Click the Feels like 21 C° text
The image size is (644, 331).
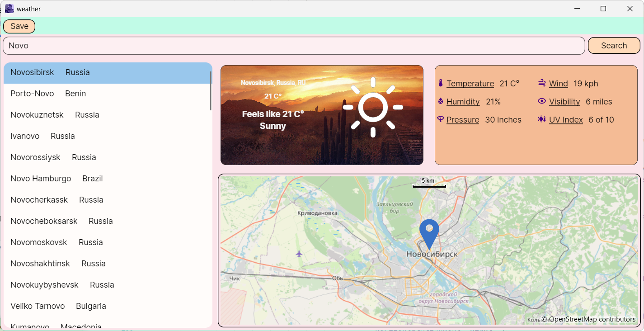(273, 114)
